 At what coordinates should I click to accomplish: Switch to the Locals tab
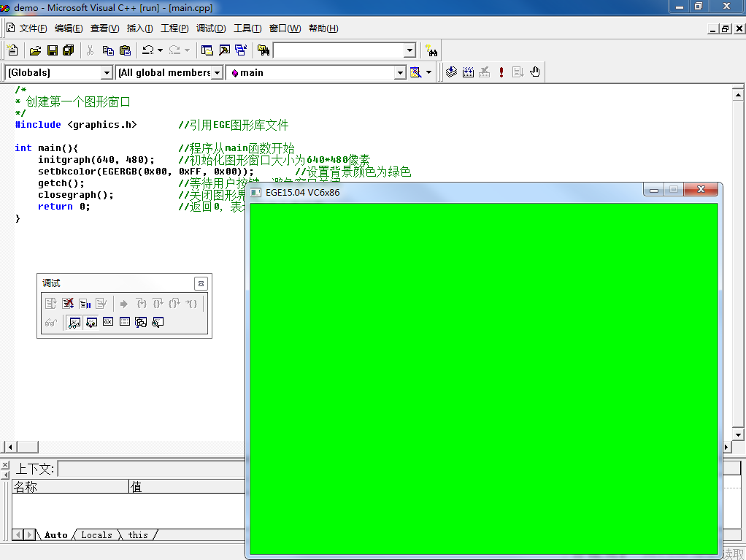96,535
